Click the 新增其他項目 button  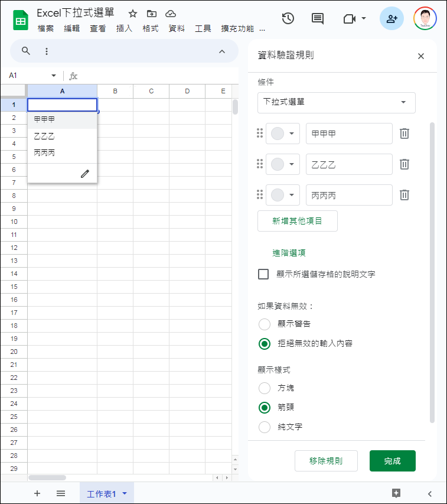(x=298, y=221)
